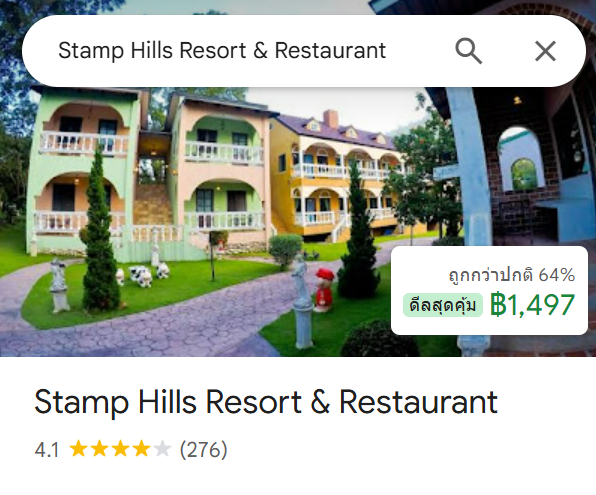Open the (276) reviews count
The image size is (596, 495).
(x=203, y=450)
